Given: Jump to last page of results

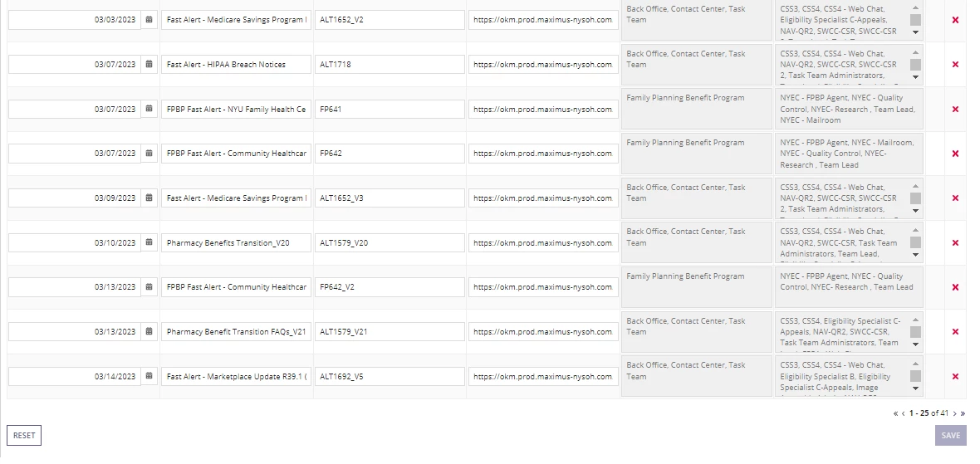Looking at the screenshot, I should coord(963,413).
